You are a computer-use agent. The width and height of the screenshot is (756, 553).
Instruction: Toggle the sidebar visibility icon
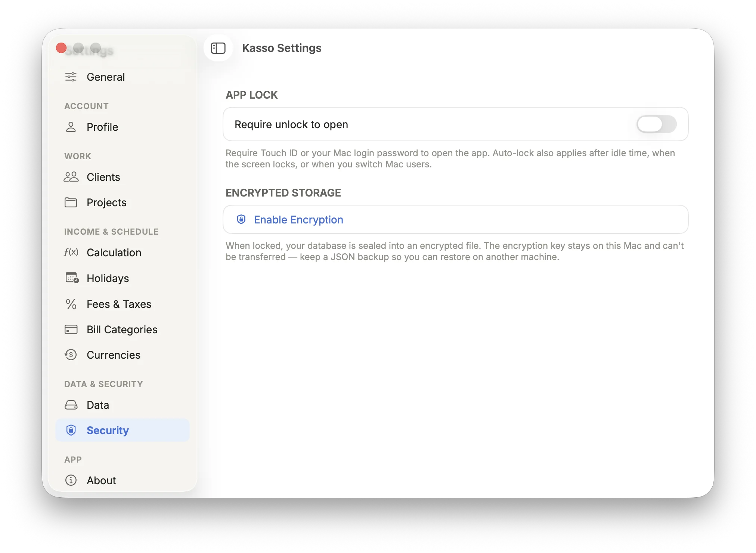click(218, 48)
